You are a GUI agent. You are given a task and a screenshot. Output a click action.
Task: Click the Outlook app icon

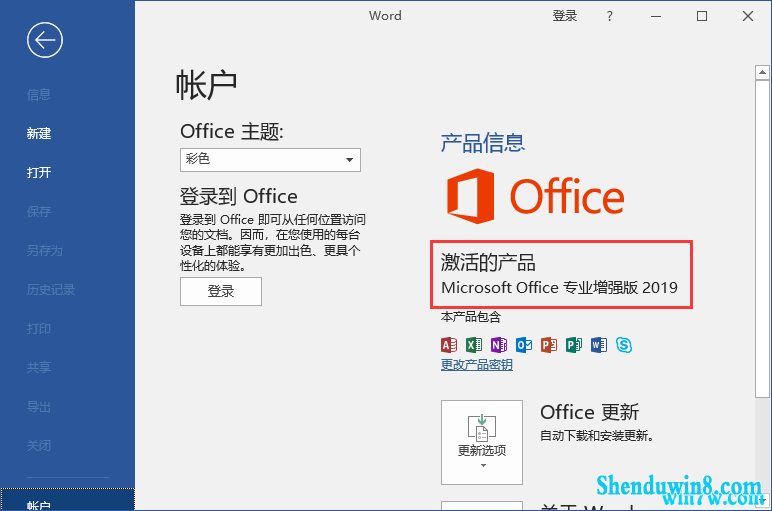point(524,345)
